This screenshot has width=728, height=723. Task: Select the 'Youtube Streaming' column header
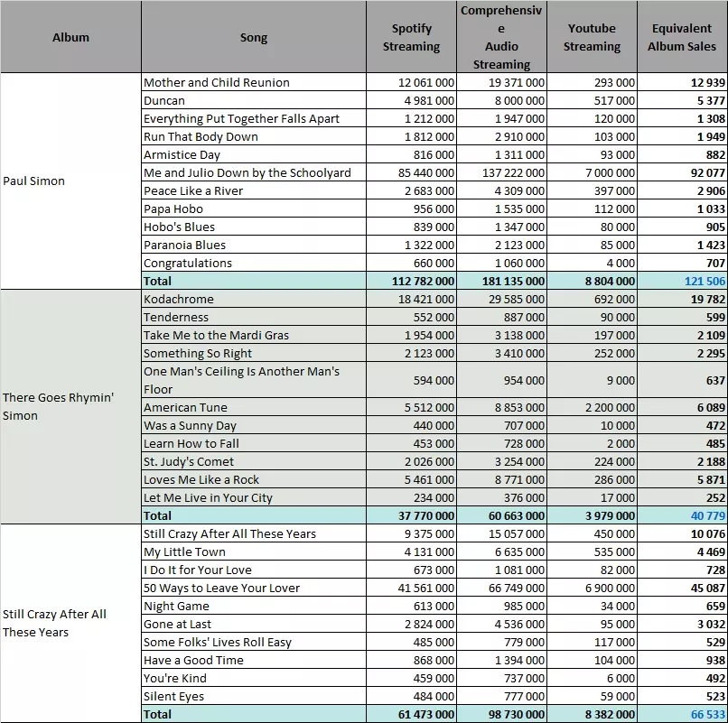592,37
